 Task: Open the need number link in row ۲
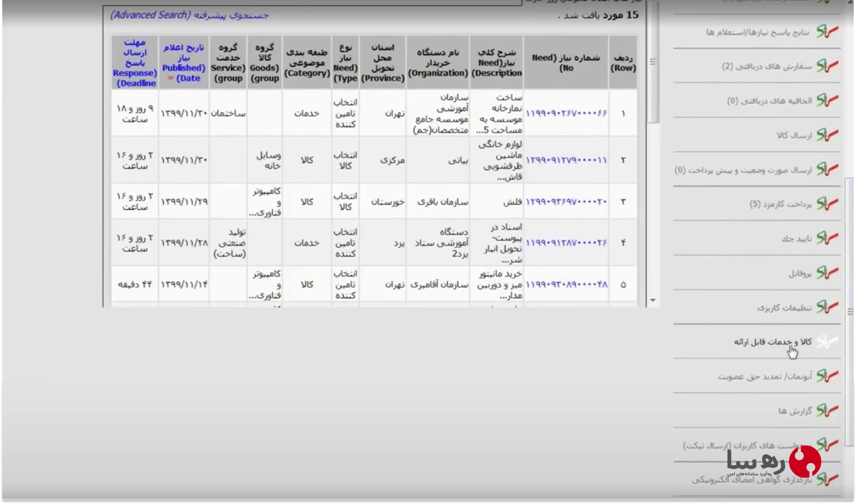point(566,160)
